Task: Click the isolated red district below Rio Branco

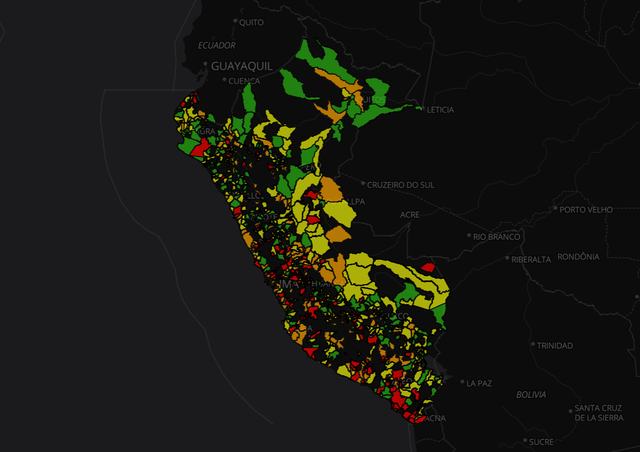Action: 428,267
